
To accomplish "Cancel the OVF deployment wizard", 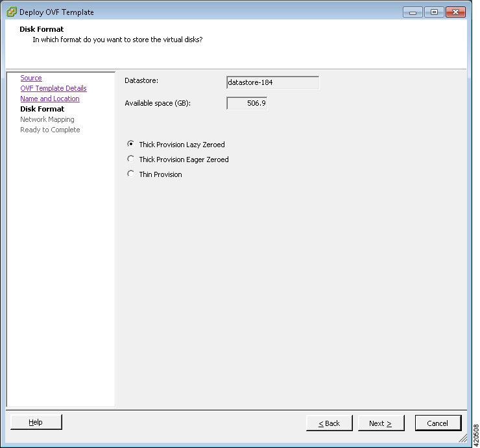I will pos(438,423).
